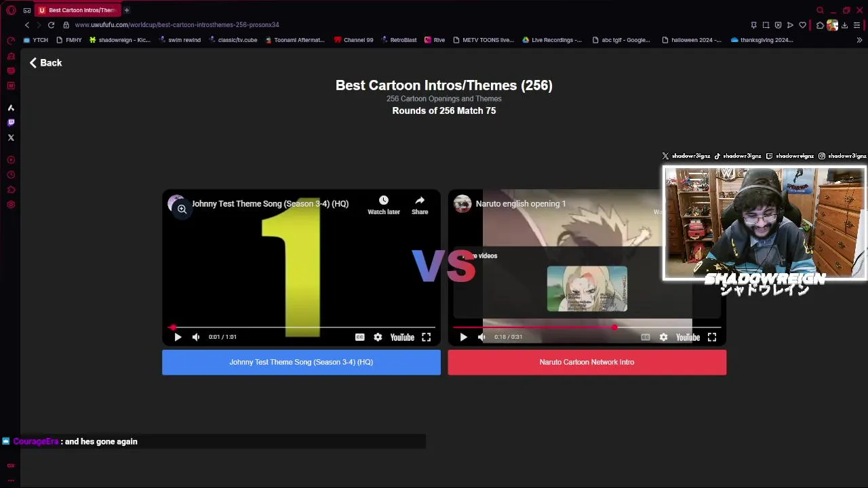The height and width of the screenshot is (488, 868).
Task: Open the Channel 99 bookmark
Action: 354,40
